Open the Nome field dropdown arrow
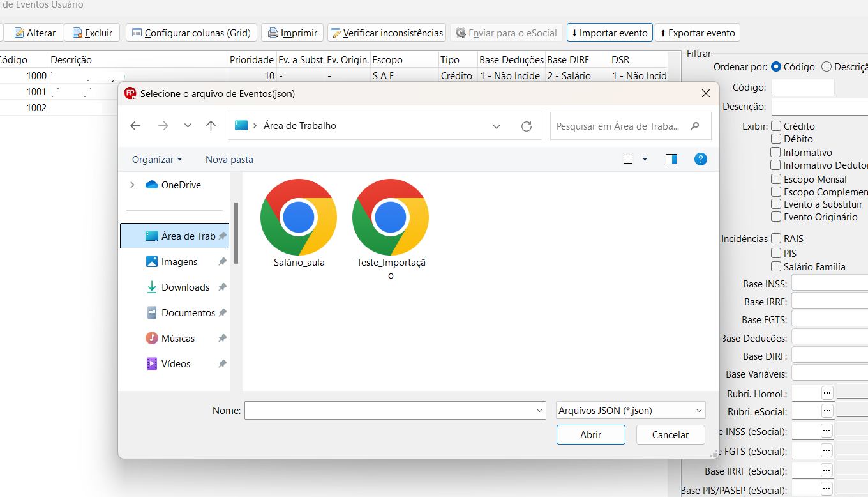The width and height of the screenshot is (868, 497). [x=540, y=411]
